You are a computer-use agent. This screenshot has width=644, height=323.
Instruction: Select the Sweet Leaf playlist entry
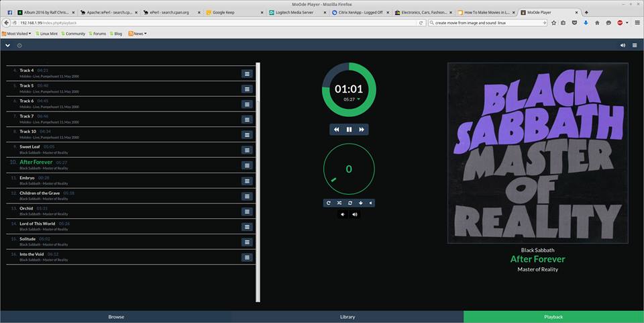(131, 150)
